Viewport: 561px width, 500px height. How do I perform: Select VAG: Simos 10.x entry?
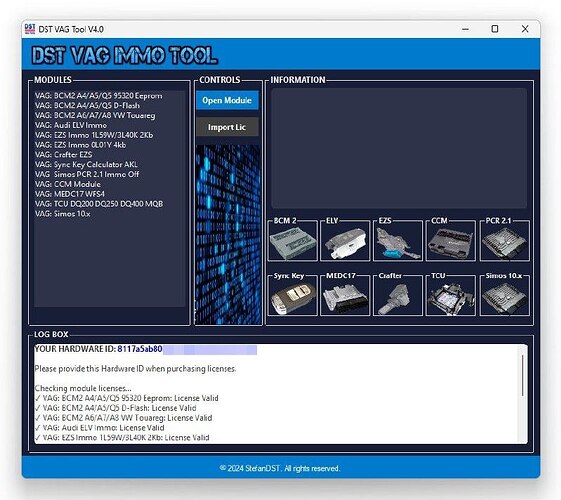click(x=63, y=214)
